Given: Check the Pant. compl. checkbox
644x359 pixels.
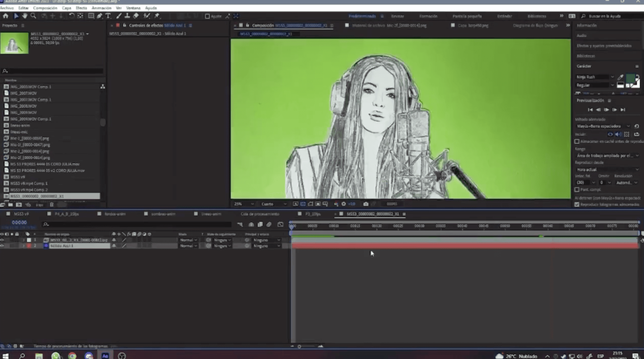Looking at the screenshot, I should pyautogui.click(x=577, y=190).
